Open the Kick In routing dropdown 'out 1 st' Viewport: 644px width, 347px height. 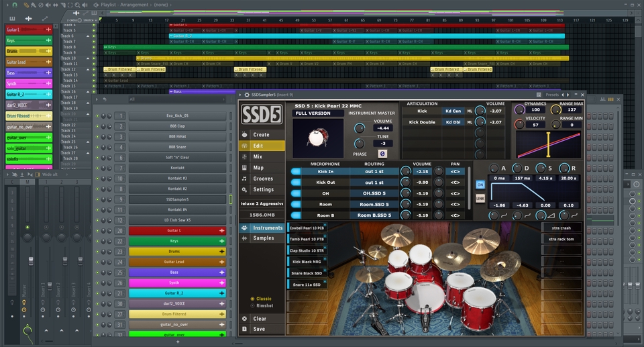[x=374, y=171]
